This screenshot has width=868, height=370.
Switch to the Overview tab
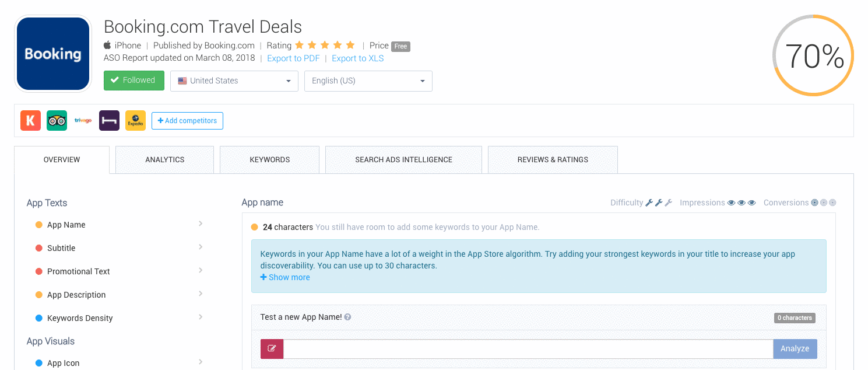point(62,159)
